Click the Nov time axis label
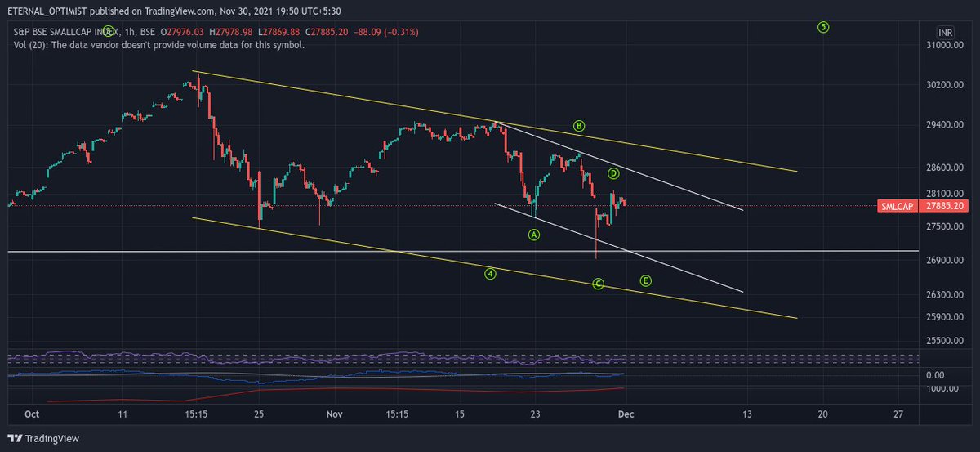Image resolution: width=980 pixels, height=452 pixels. [336, 415]
